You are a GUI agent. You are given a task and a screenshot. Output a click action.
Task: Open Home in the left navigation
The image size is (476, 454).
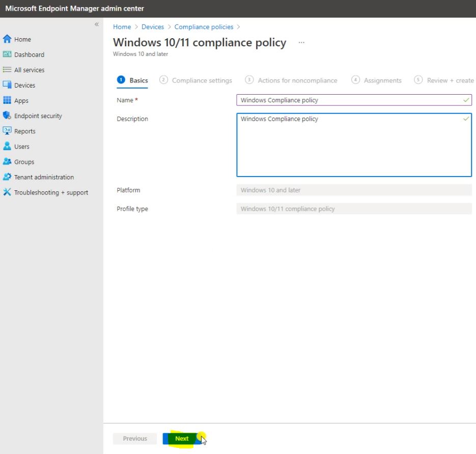(x=22, y=40)
